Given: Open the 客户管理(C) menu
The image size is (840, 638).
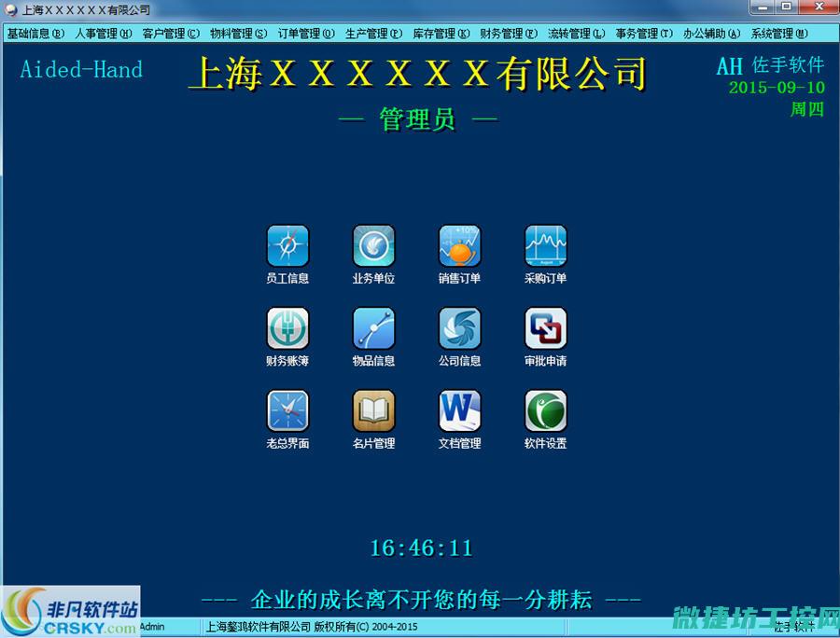Looking at the screenshot, I should tap(171, 34).
